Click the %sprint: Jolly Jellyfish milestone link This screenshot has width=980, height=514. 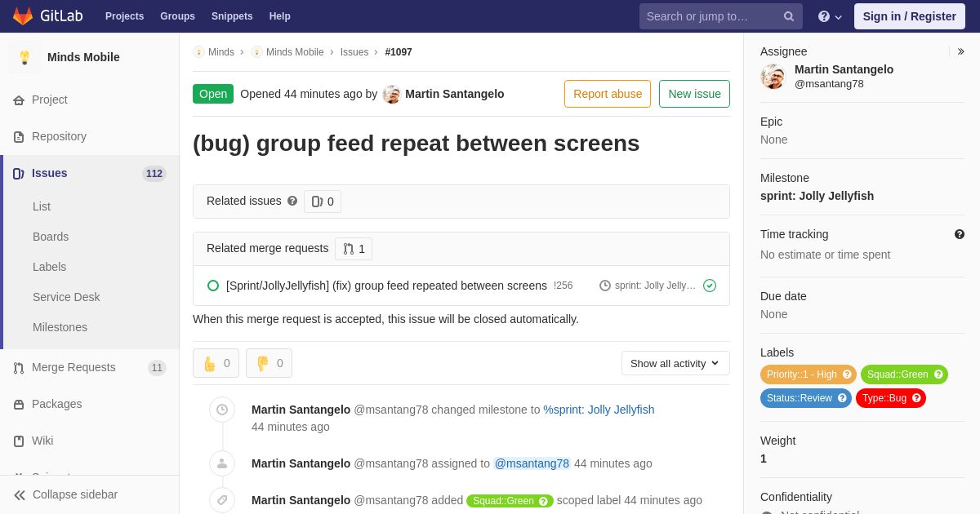click(x=599, y=410)
